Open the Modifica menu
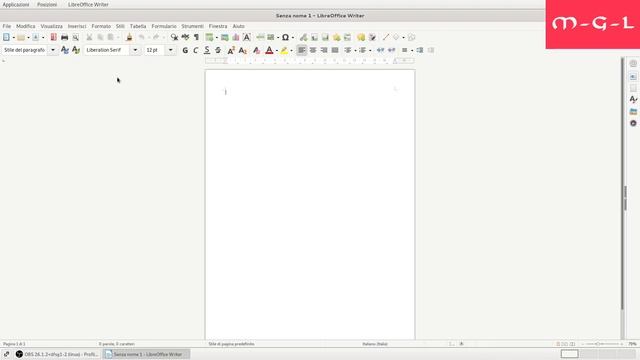 pyautogui.click(x=26, y=26)
